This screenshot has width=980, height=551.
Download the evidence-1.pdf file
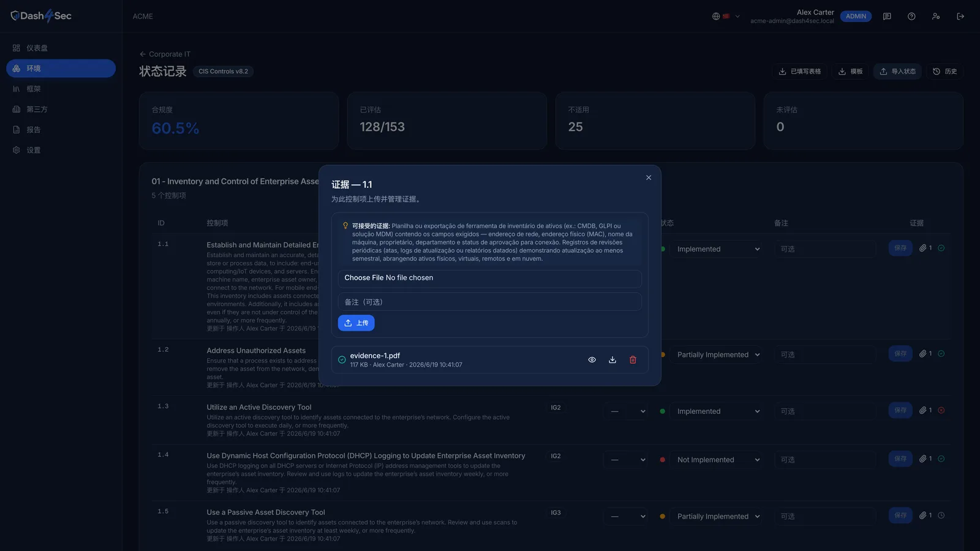pos(612,360)
